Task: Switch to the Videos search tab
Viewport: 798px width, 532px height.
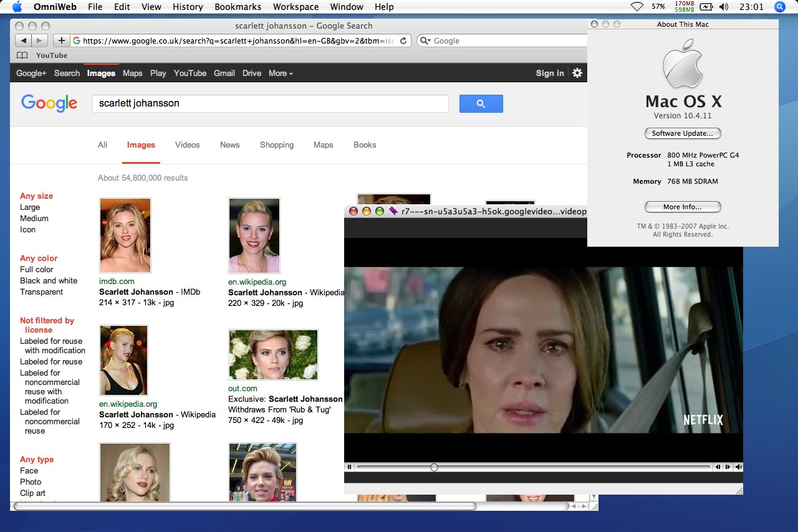Action: click(187, 145)
